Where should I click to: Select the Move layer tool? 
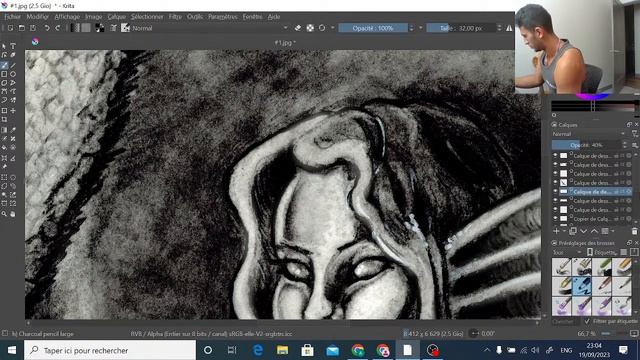click(13, 111)
